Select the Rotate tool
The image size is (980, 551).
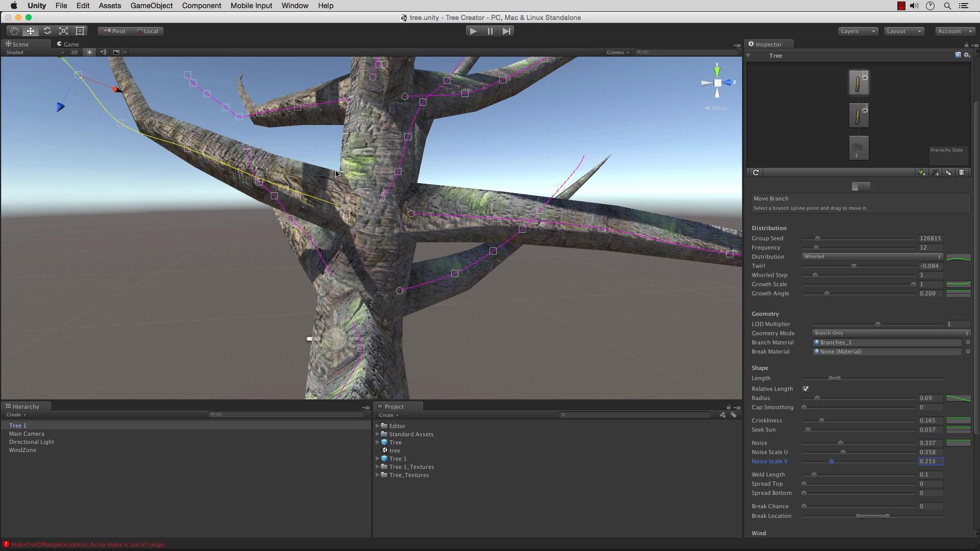click(47, 31)
